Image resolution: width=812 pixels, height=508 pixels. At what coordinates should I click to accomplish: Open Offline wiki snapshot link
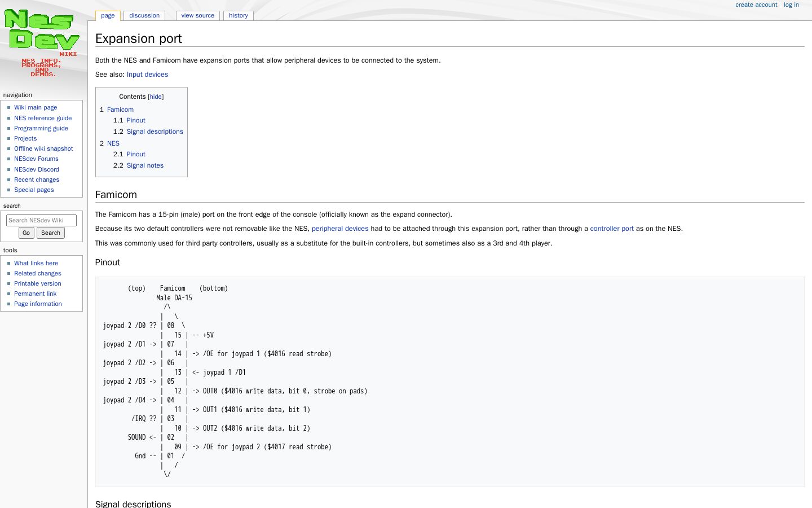[x=43, y=148]
